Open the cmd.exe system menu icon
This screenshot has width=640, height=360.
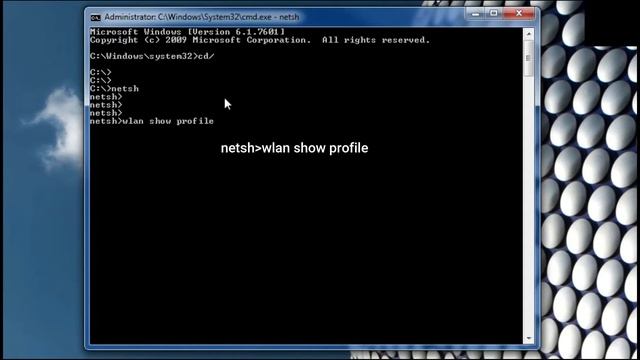[x=96, y=17]
